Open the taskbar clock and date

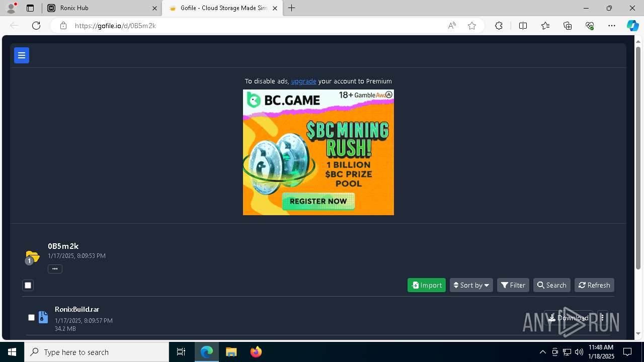[601, 352]
